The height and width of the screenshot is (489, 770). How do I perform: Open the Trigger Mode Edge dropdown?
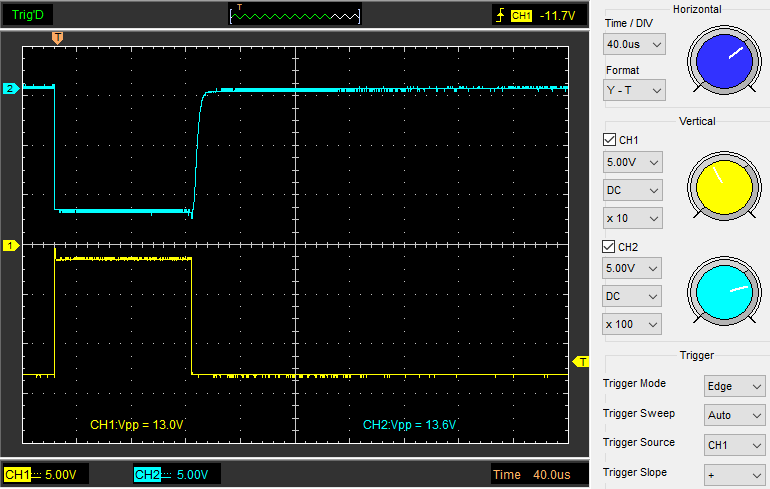tap(734, 386)
